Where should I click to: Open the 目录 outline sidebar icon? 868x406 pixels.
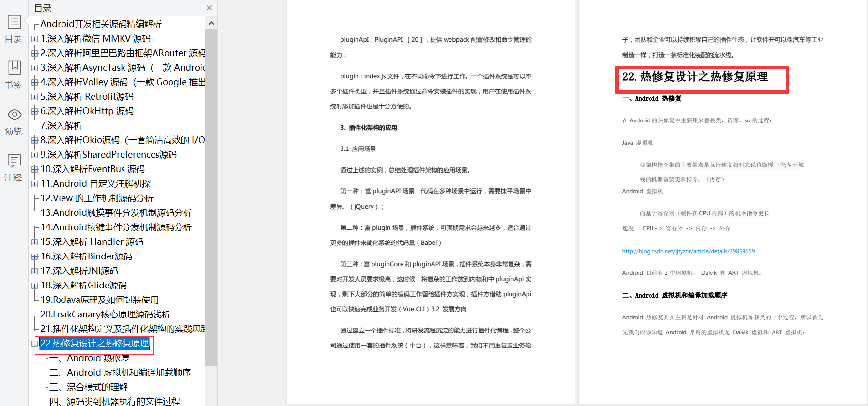[14, 22]
